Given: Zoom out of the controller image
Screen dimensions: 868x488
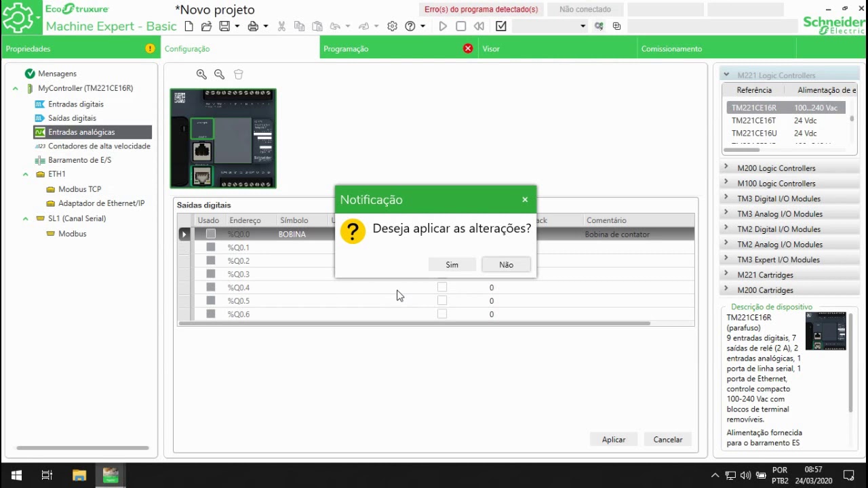Looking at the screenshot, I should pos(219,75).
